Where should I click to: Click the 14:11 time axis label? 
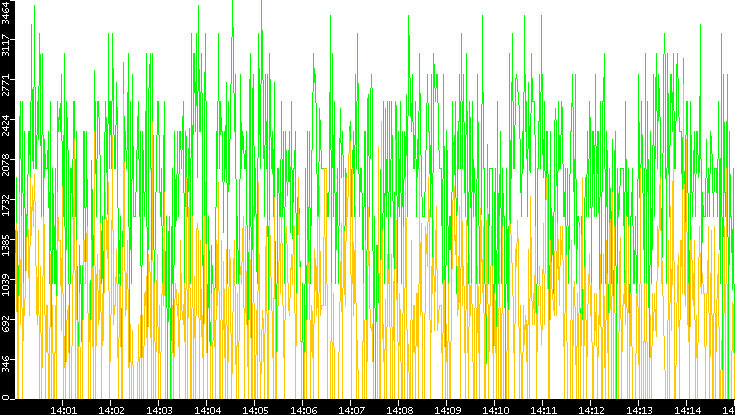coord(543,409)
